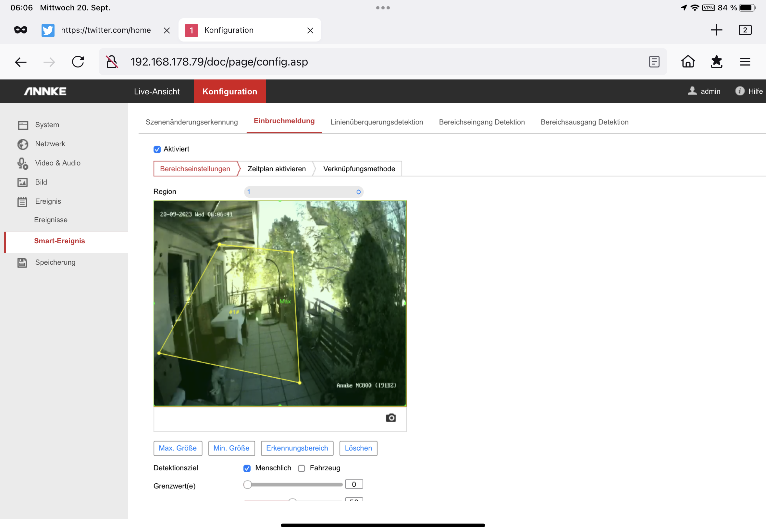Switch to Linienüberquerungsdetektion tab
This screenshot has height=532, width=766.
(x=377, y=122)
